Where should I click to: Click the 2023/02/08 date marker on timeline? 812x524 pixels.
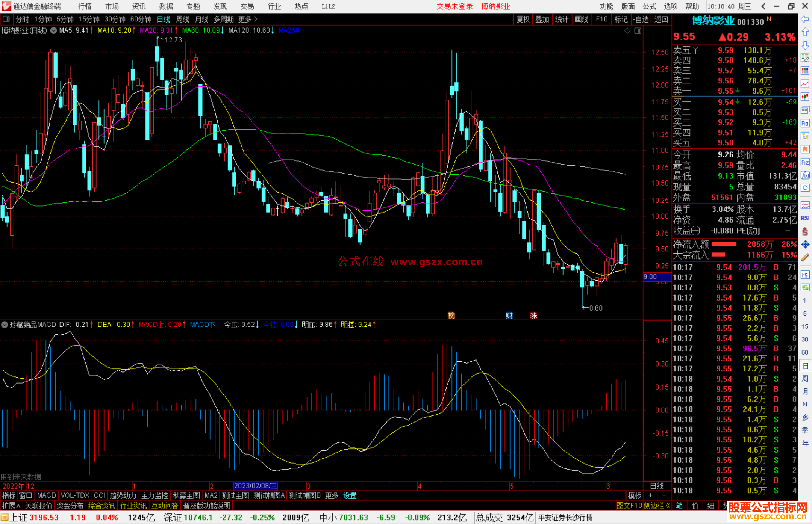tap(255, 486)
